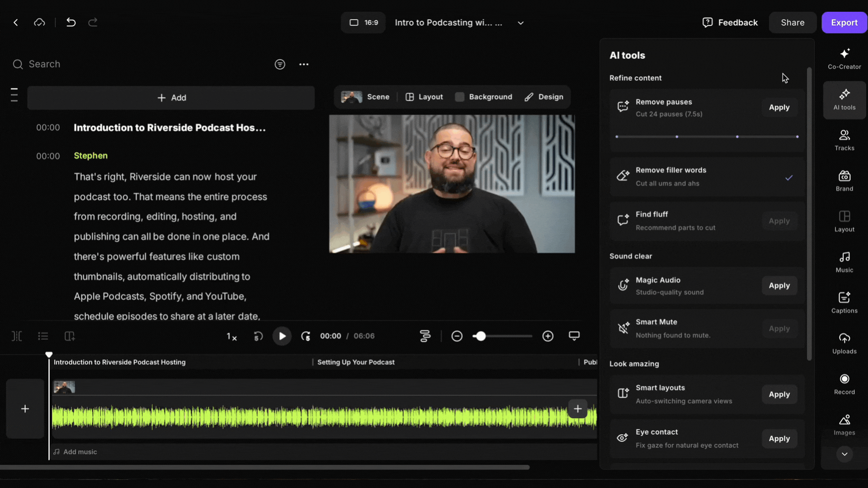Open the Music sidebar panel
This screenshot has height=488, width=868.
click(x=844, y=262)
